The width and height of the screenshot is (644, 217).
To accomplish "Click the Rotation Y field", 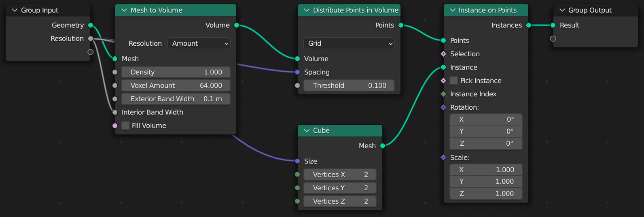I will click(x=486, y=131).
